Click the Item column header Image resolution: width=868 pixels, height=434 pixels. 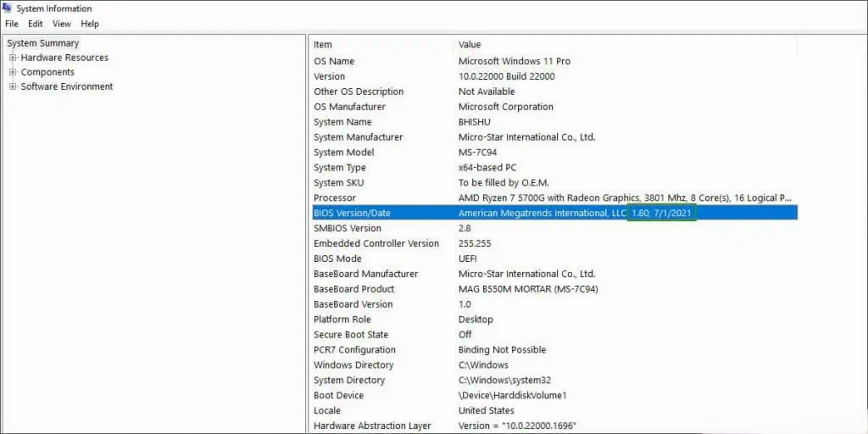pyautogui.click(x=382, y=44)
